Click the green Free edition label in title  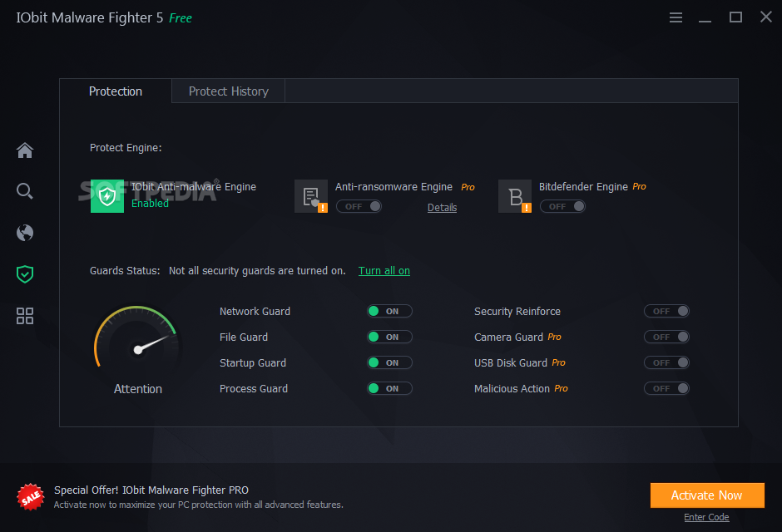click(180, 18)
